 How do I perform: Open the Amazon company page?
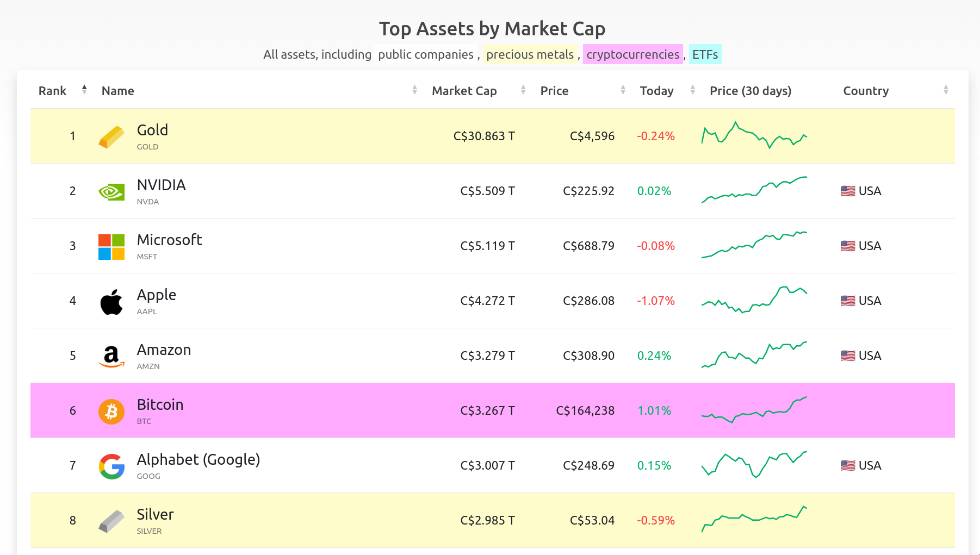(164, 350)
